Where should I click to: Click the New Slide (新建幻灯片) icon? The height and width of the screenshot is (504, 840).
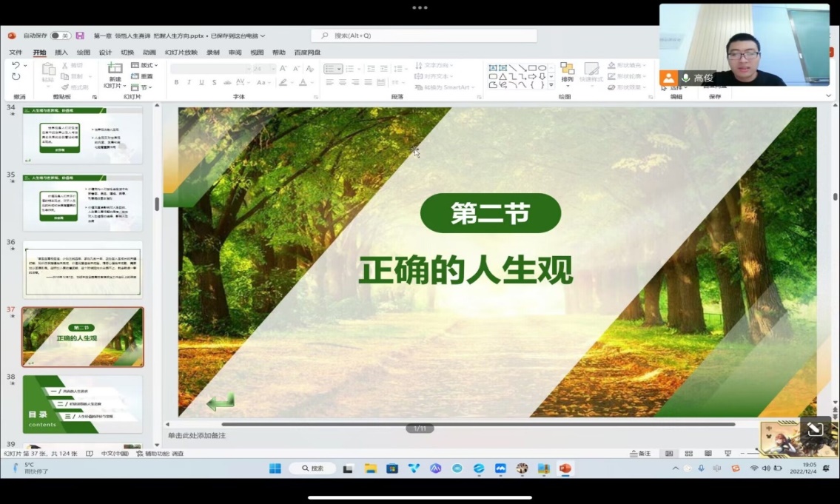pyautogui.click(x=115, y=69)
